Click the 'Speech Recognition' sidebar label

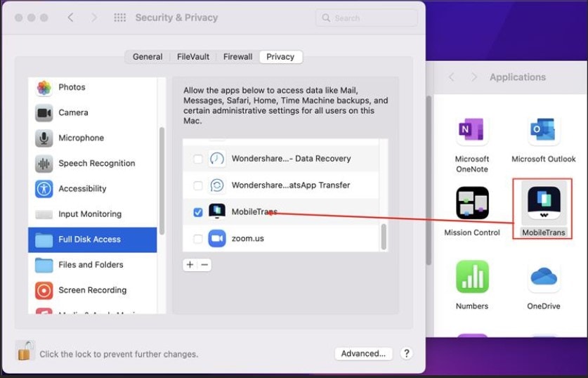[97, 164]
